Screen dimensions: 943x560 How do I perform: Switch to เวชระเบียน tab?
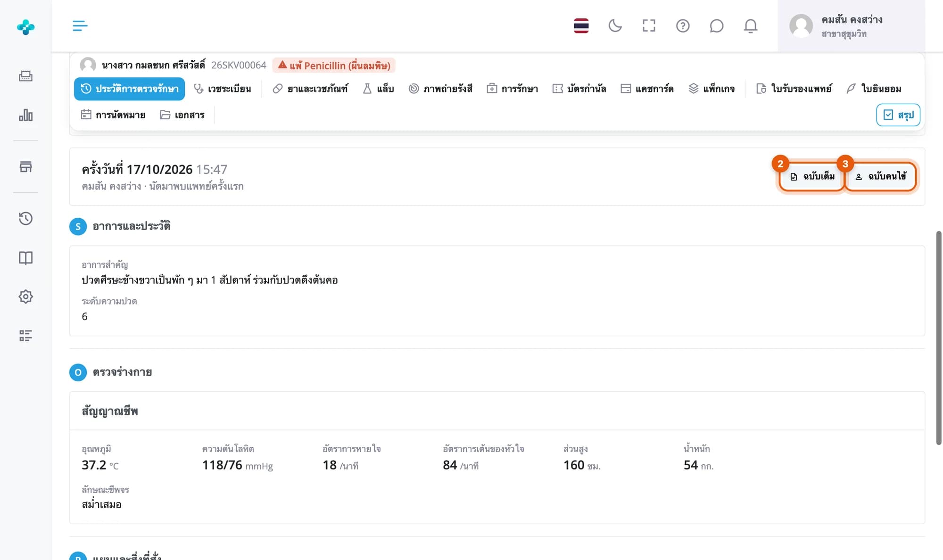coord(223,89)
